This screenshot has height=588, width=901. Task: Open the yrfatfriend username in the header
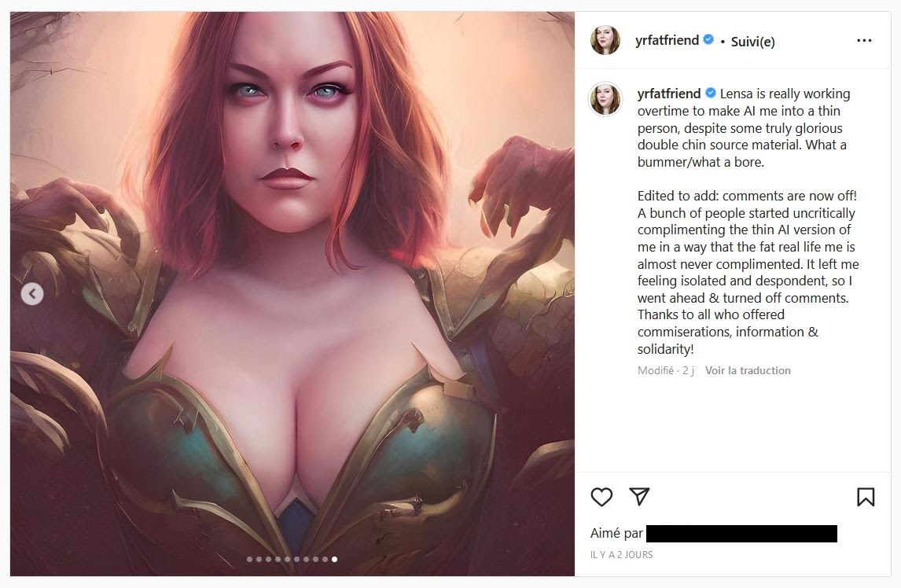[x=667, y=40]
